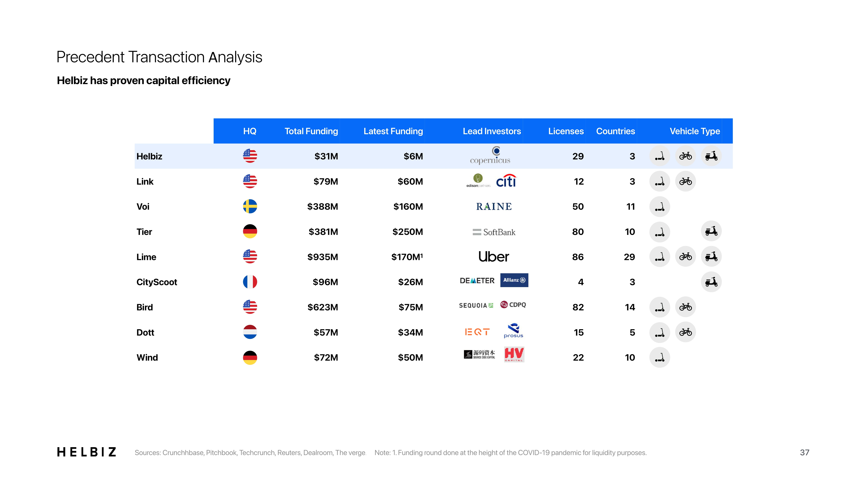This screenshot has height=488, width=868.
Task: Click the Precedent Transaction Analysis title
Action: pos(159,57)
